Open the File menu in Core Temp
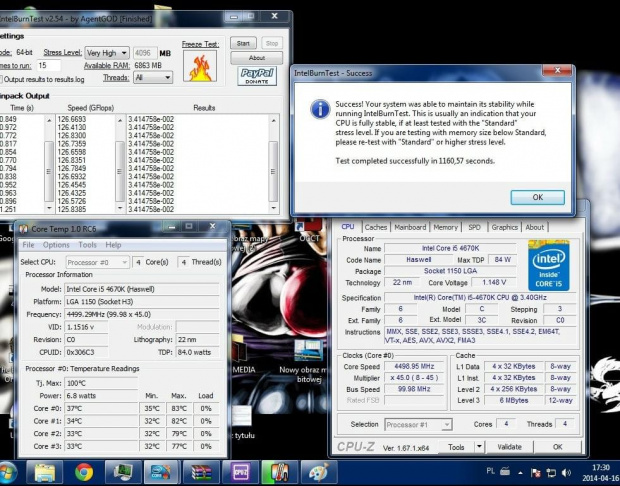This screenshot has width=620, height=486. coord(28,245)
